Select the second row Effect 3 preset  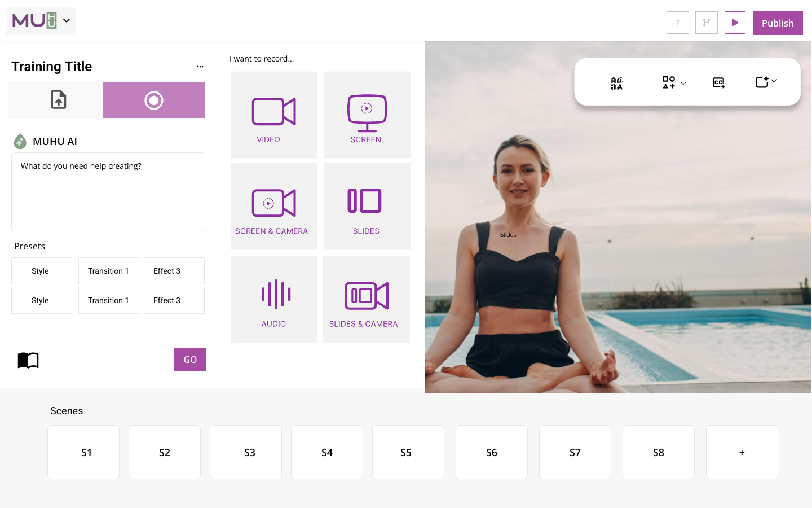click(174, 300)
